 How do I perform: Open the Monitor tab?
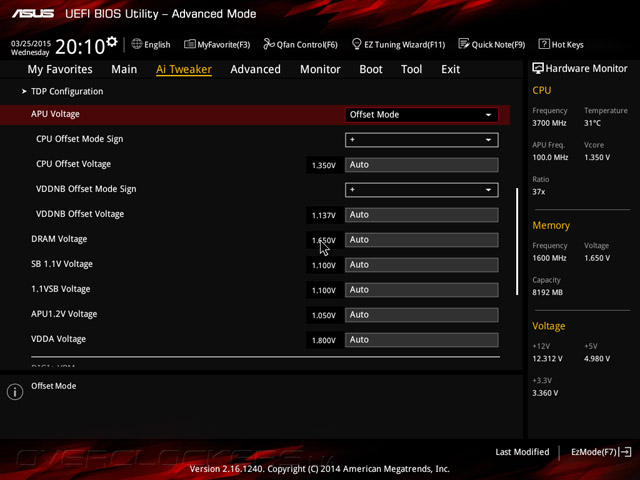(320, 69)
